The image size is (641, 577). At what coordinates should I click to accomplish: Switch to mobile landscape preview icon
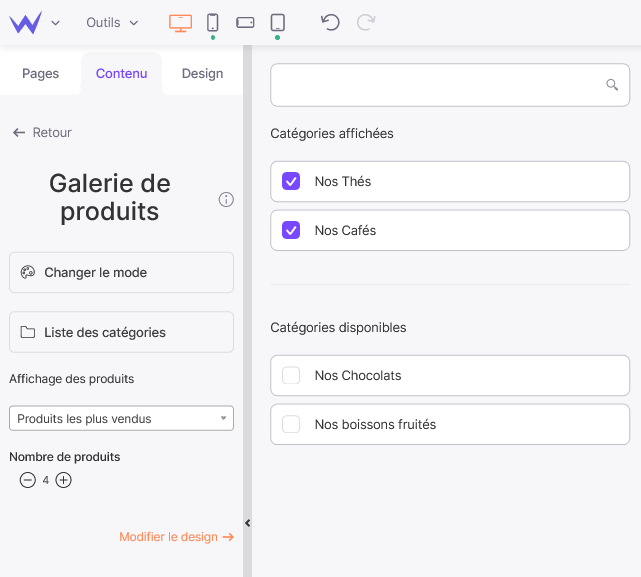click(x=245, y=22)
